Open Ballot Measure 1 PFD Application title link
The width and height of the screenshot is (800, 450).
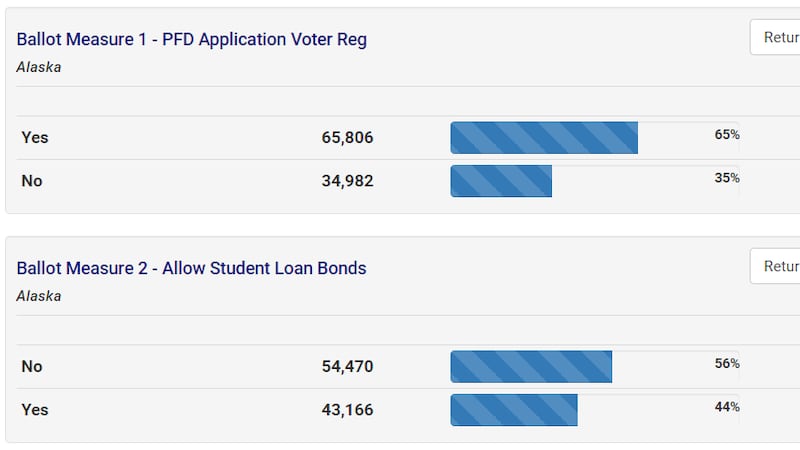pos(191,39)
